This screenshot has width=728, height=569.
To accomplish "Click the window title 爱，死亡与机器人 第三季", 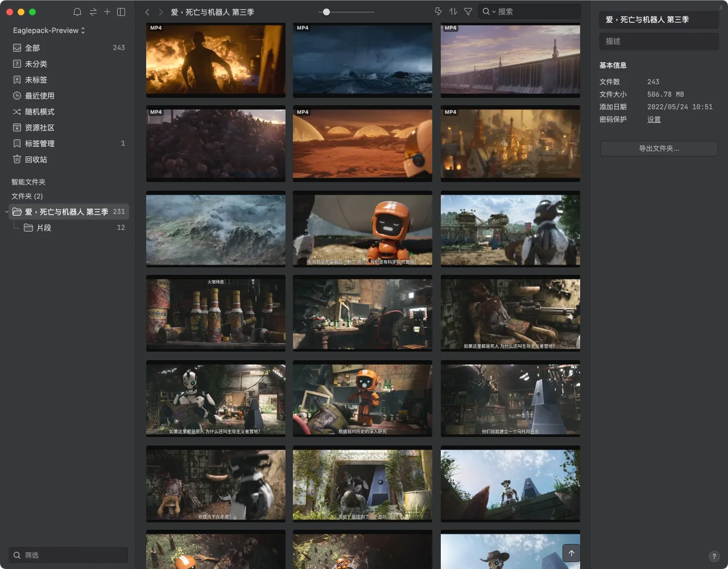I will click(x=213, y=12).
